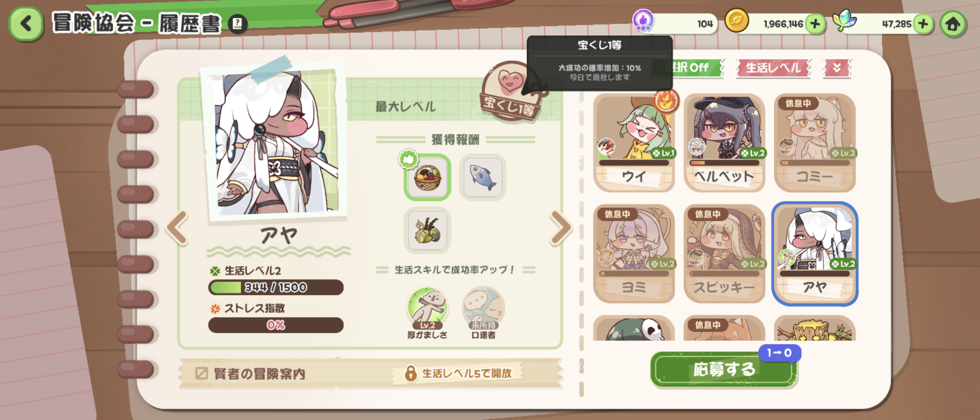
Task: Select the vegetables reward icon
Action: 427,230
